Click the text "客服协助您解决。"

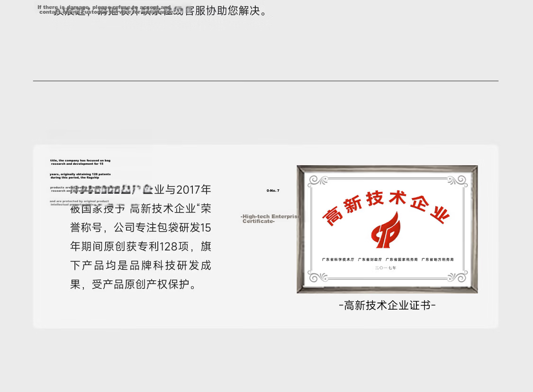point(226,11)
